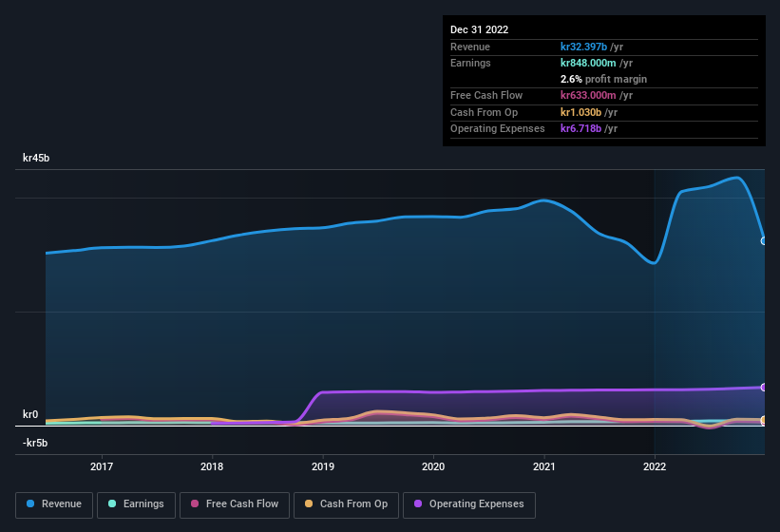This screenshot has width=780, height=532.
Task: Click the blue Revenue endpoint marker
Action: (x=764, y=241)
